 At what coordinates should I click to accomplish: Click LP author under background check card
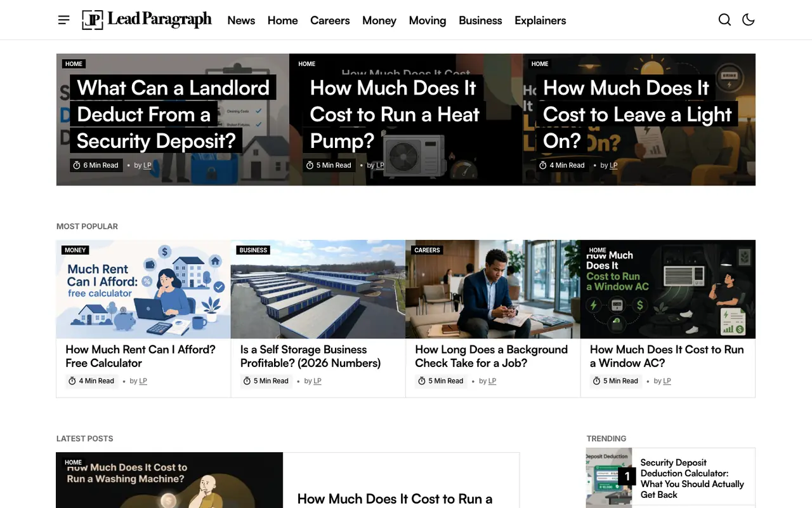(x=492, y=381)
